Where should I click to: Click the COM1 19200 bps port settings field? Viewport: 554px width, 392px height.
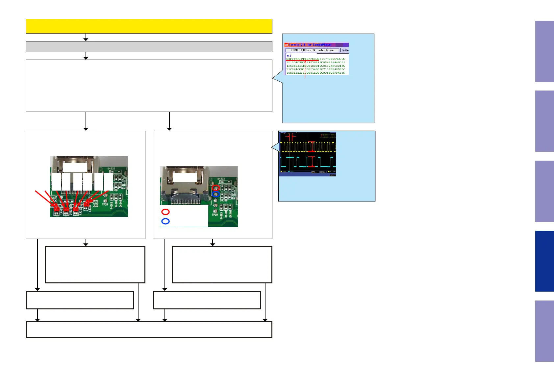point(312,50)
